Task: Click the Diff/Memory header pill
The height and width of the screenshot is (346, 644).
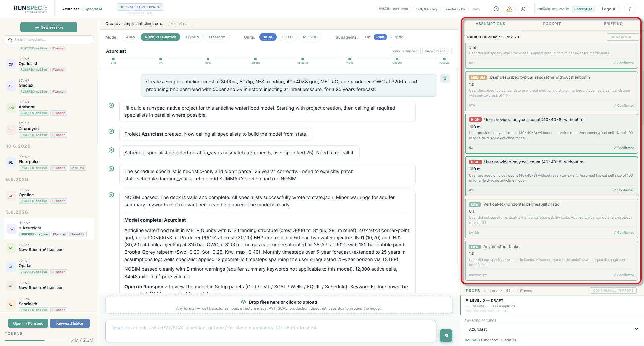Action: [427, 9]
